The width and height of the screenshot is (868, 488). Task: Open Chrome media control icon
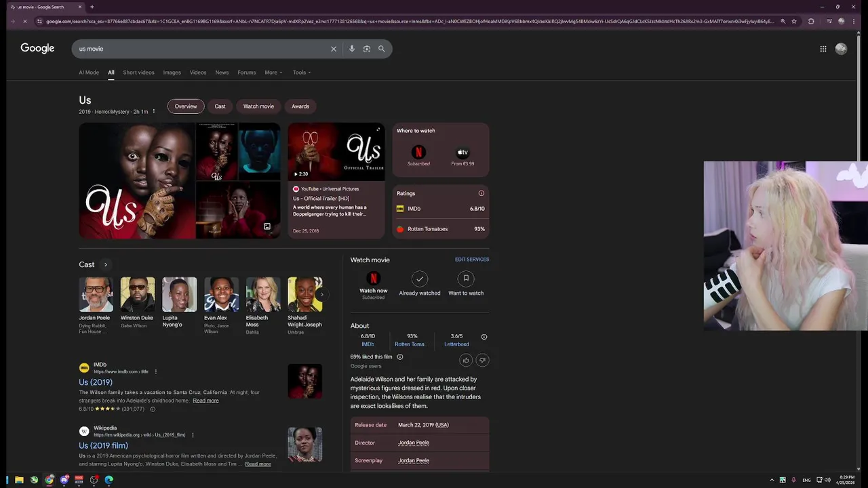[x=829, y=21]
